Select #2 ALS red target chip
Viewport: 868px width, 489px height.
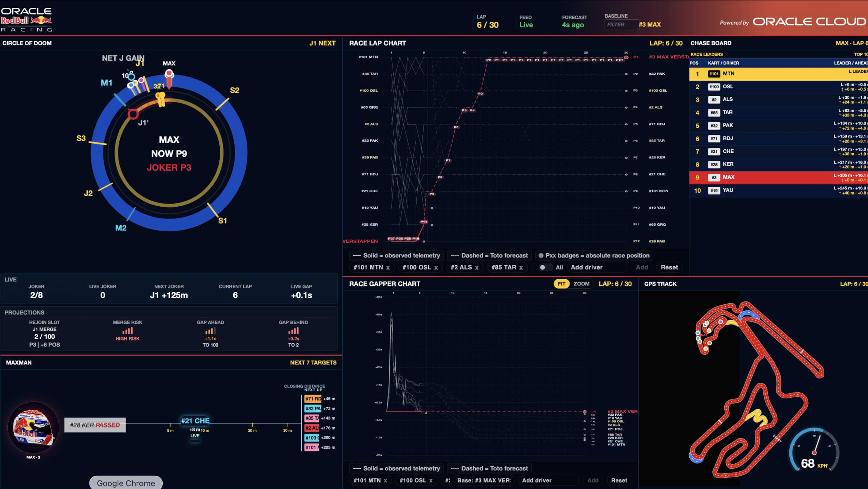312,428
